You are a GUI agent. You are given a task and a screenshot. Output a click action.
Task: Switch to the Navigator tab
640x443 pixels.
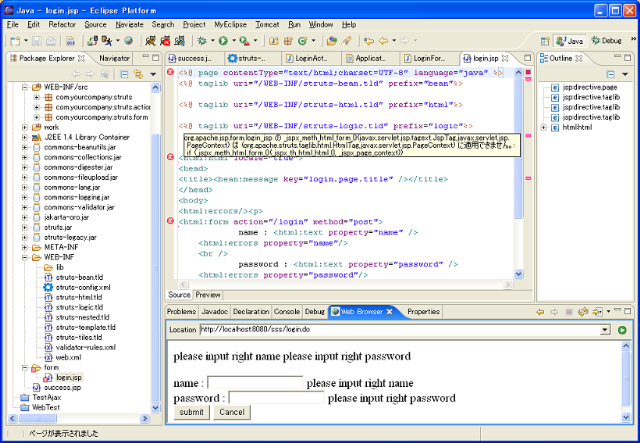tap(114, 58)
